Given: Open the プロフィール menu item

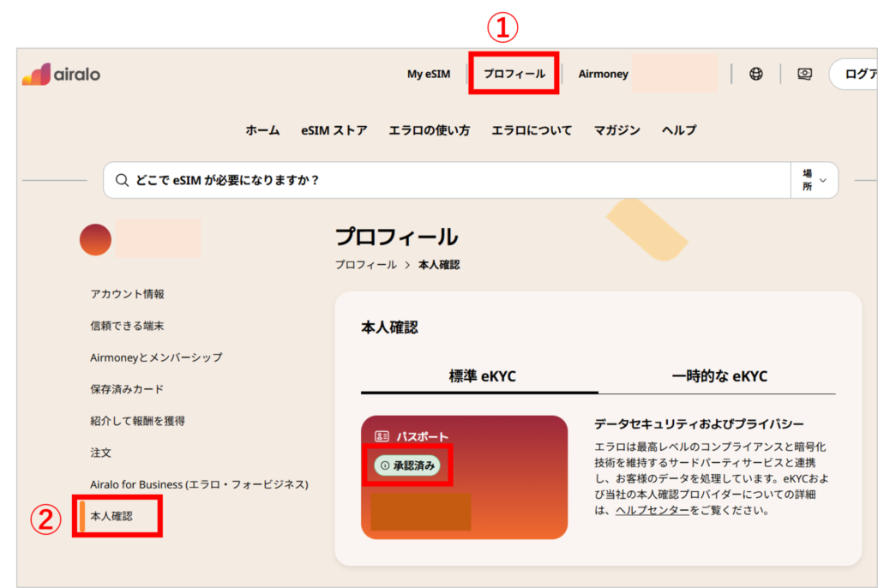Looking at the screenshot, I should (x=514, y=74).
